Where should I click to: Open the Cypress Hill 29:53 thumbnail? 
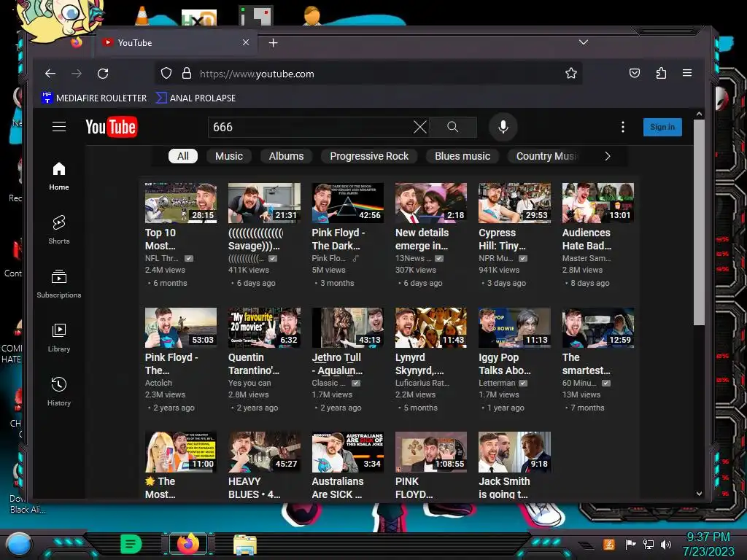[x=514, y=203]
